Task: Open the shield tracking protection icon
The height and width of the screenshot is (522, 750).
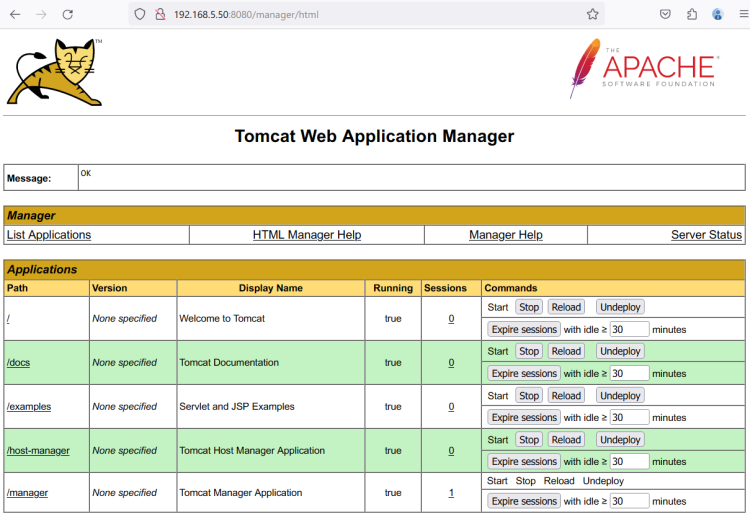Action: point(140,14)
